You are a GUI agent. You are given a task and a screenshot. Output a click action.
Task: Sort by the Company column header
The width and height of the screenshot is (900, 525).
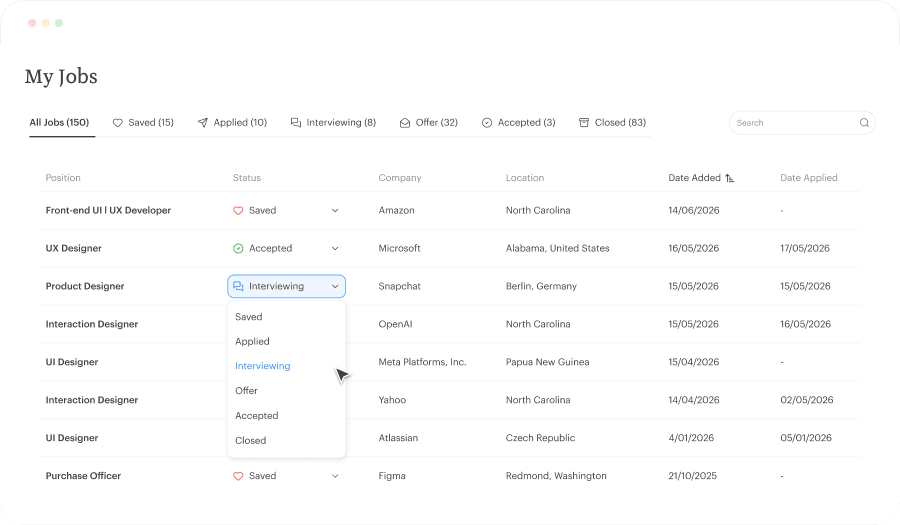pos(399,178)
